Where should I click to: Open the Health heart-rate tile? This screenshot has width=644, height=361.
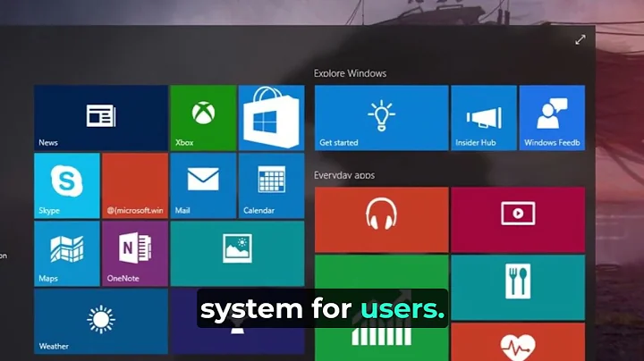click(x=518, y=342)
